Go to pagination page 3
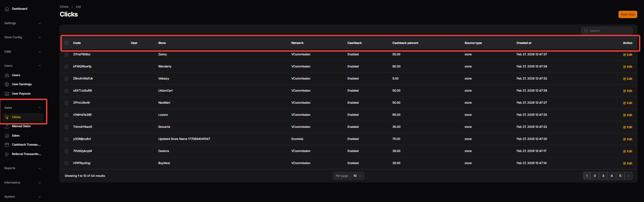Image resolution: width=644 pixels, height=202 pixels. (x=603, y=176)
